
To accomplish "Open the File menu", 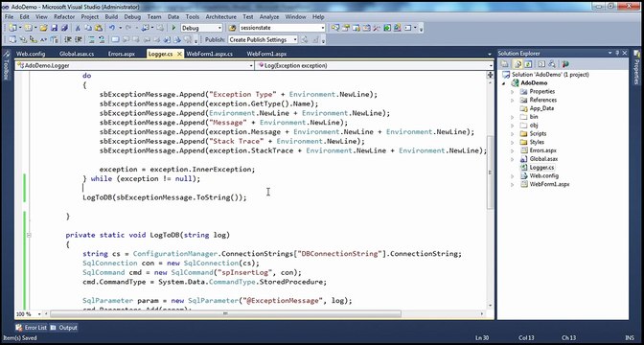I will point(9,17).
